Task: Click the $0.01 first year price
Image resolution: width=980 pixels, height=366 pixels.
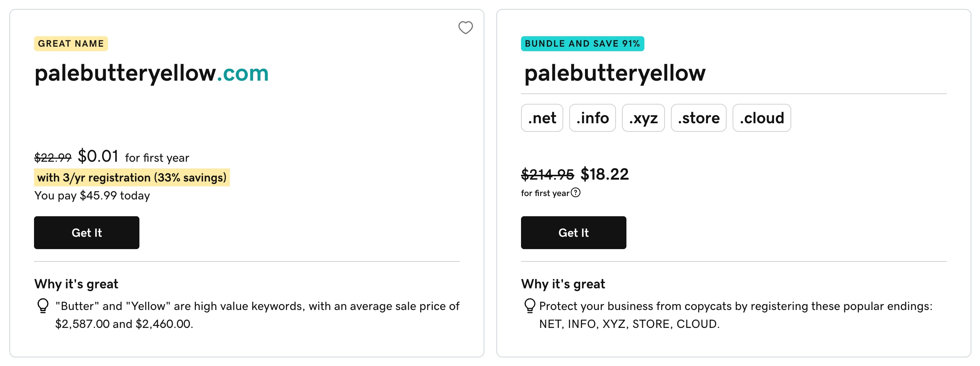Action: 98,156
